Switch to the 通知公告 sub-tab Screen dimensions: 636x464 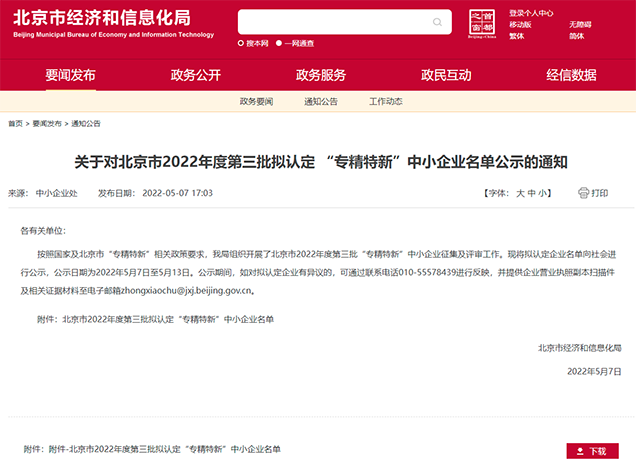320,102
